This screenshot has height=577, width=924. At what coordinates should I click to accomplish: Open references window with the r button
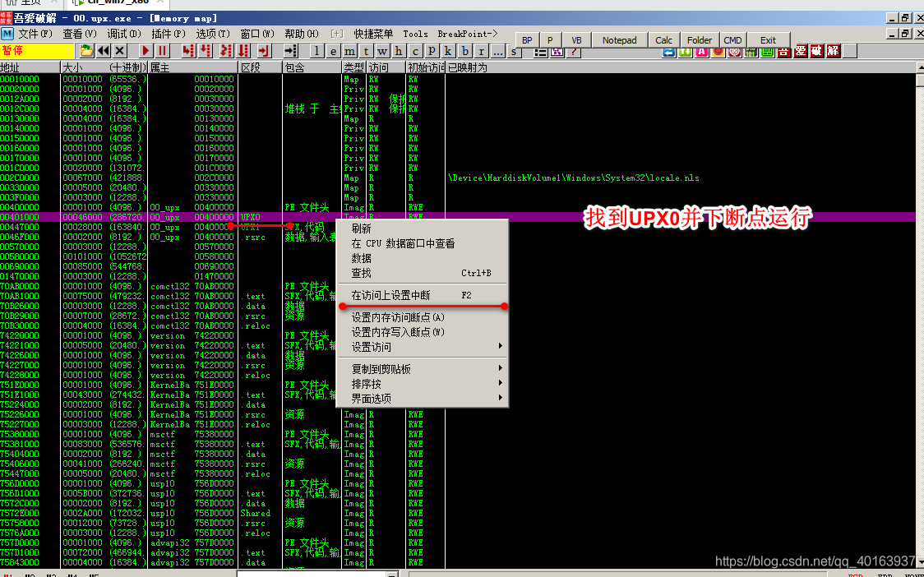click(482, 51)
